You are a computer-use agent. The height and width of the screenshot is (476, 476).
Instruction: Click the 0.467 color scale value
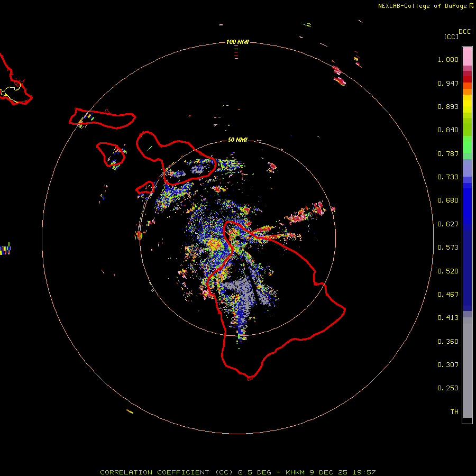click(448, 295)
